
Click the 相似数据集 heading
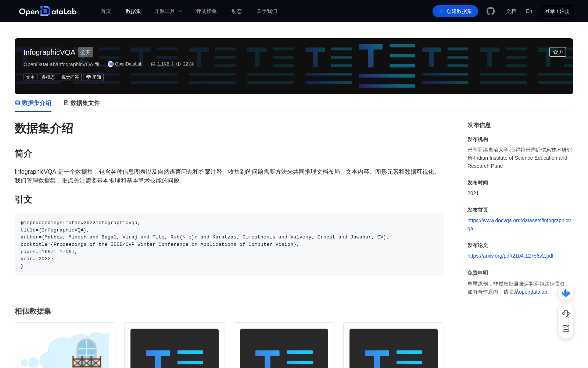click(33, 311)
